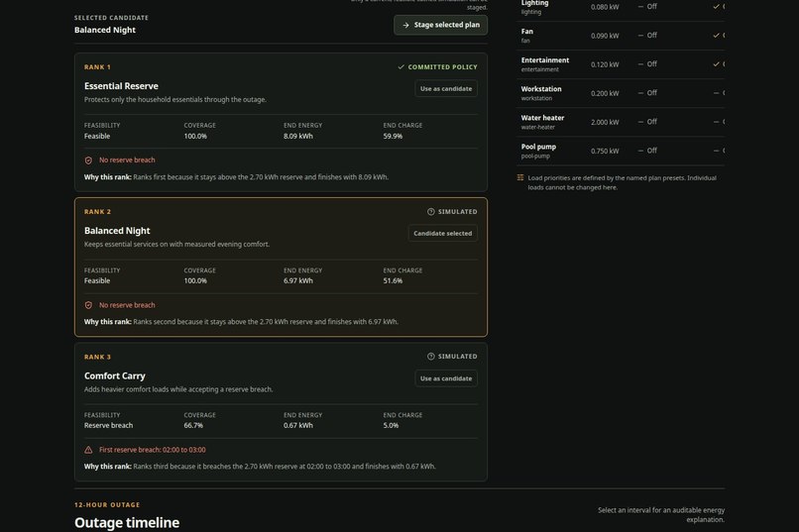Click the 0.200 kW workstation power value
Viewport: 799px width, 532px height.
pos(605,93)
